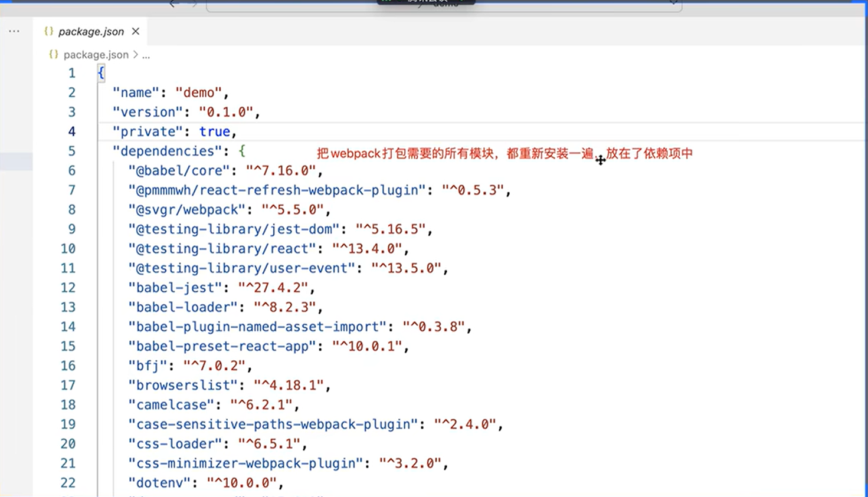
Task: Click the "^2.4.0" value
Action: click(x=466, y=424)
